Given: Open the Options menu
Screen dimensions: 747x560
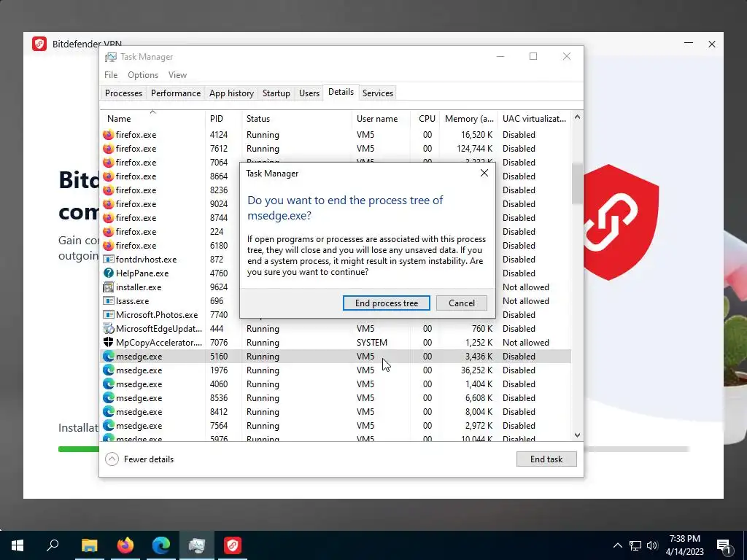Looking at the screenshot, I should coord(143,75).
